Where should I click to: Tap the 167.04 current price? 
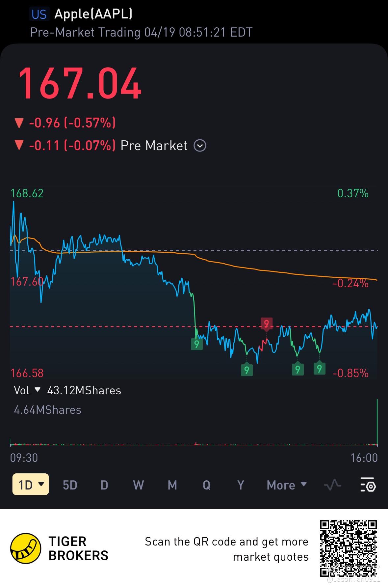click(80, 83)
